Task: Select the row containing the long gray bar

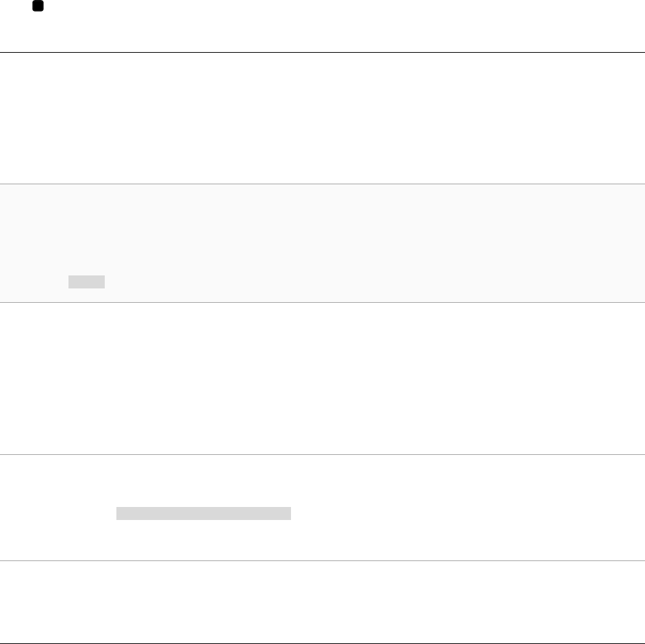Action: tap(322, 508)
